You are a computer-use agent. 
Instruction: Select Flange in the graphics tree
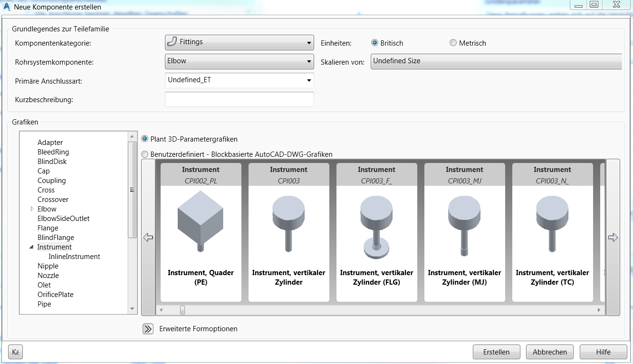point(48,228)
